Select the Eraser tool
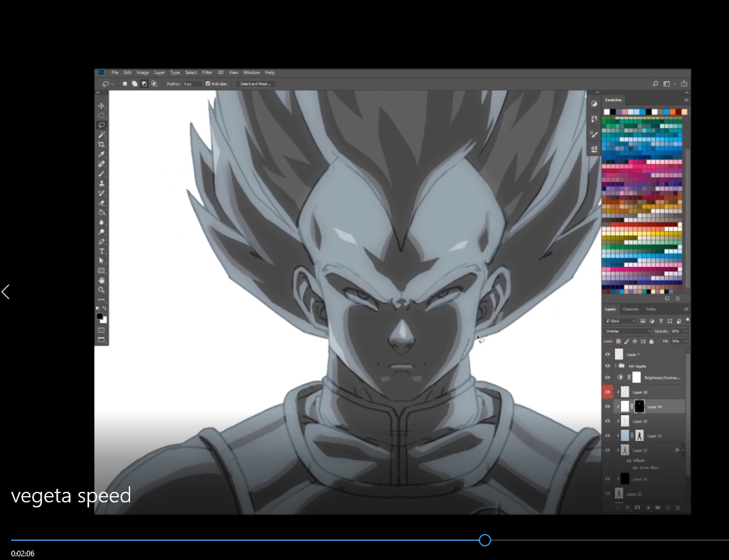The height and width of the screenshot is (560, 729). pyautogui.click(x=102, y=203)
